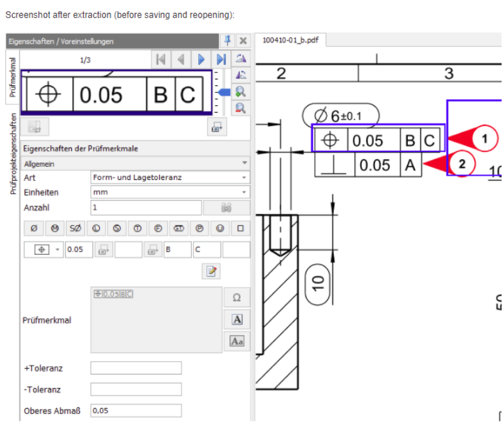Click the Aa text case button
504x422 pixels.
pyautogui.click(x=237, y=341)
